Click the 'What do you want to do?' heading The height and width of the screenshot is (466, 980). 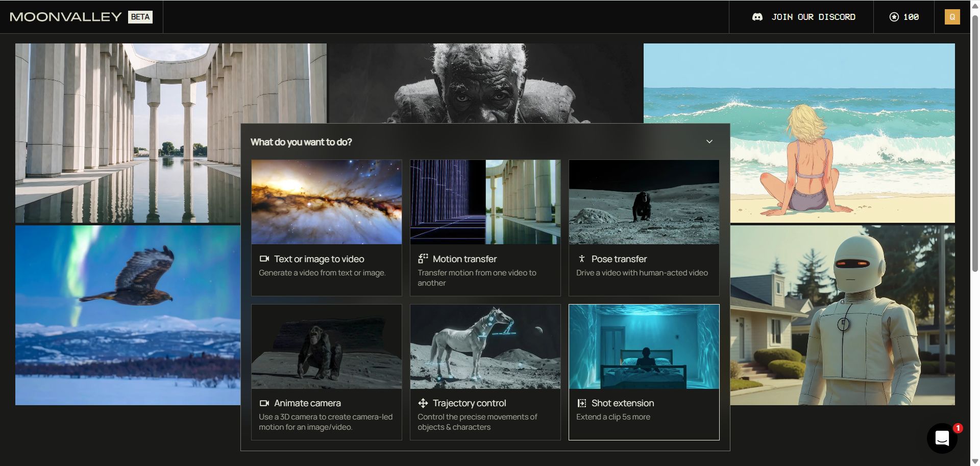point(301,142)
